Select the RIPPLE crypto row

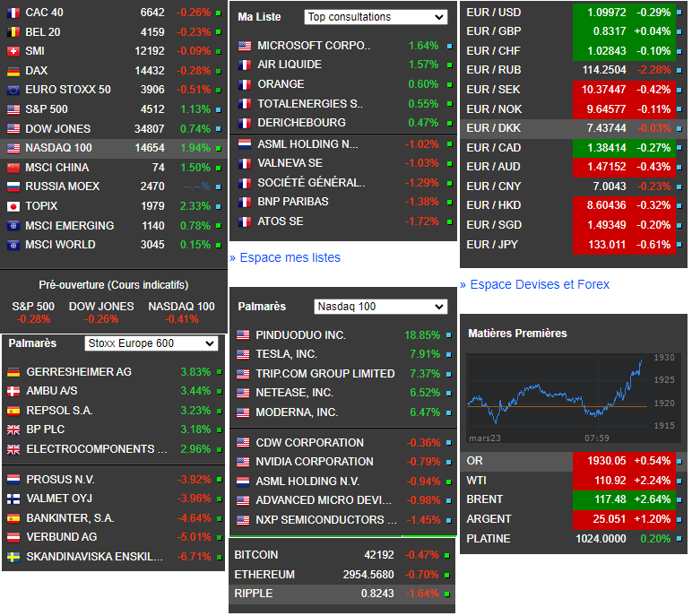click(342, 594)
